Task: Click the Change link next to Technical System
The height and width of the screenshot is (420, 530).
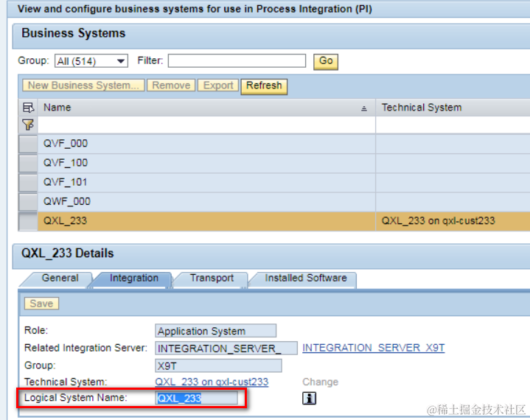Action: click(x=320, y=382)
